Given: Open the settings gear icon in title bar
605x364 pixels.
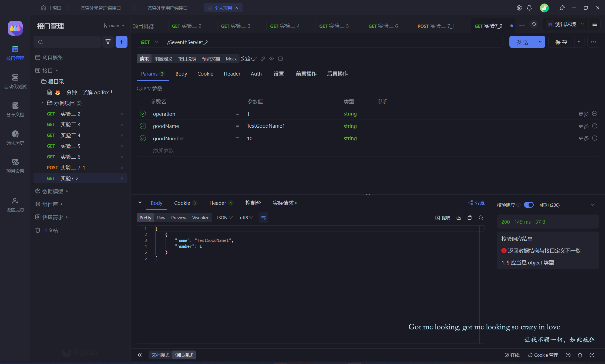Looking at the screenshot, I should 519,8.
